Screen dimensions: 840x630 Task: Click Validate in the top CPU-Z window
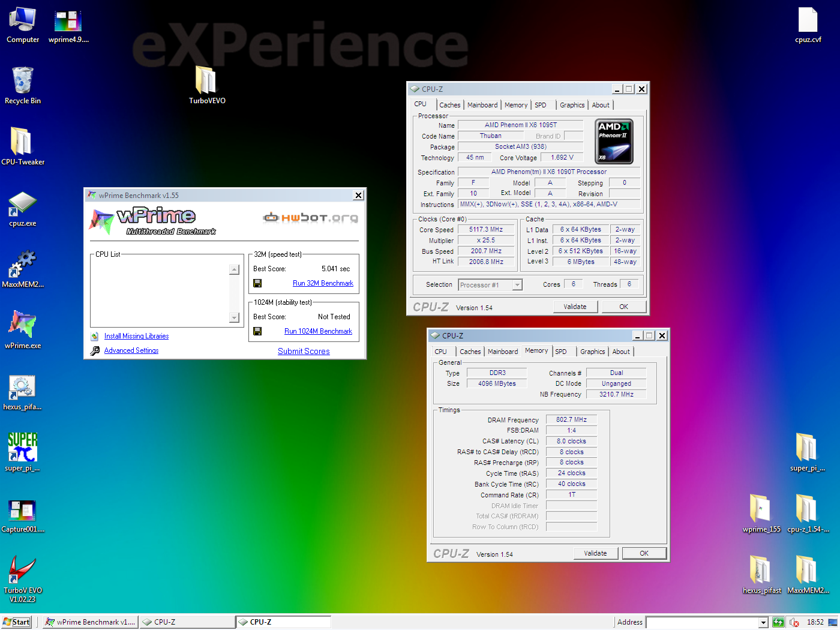575,307
